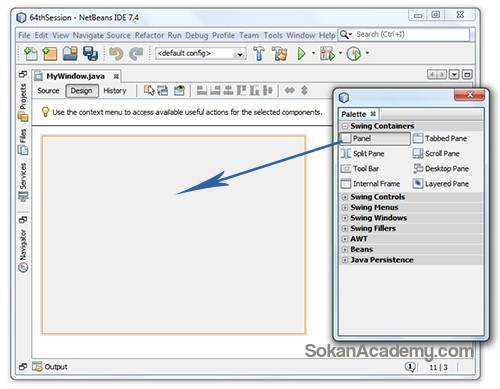
Task: Toggle vertical resizability arrow icon
Action: (304, 90)
